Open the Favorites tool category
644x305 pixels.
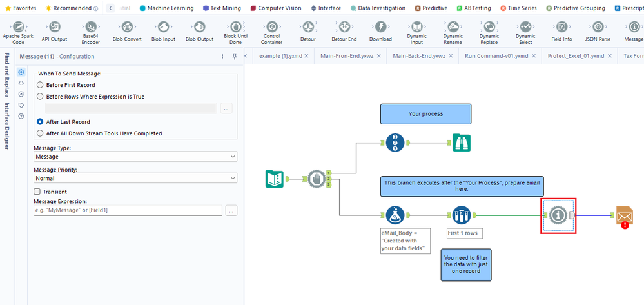[21, 8]
